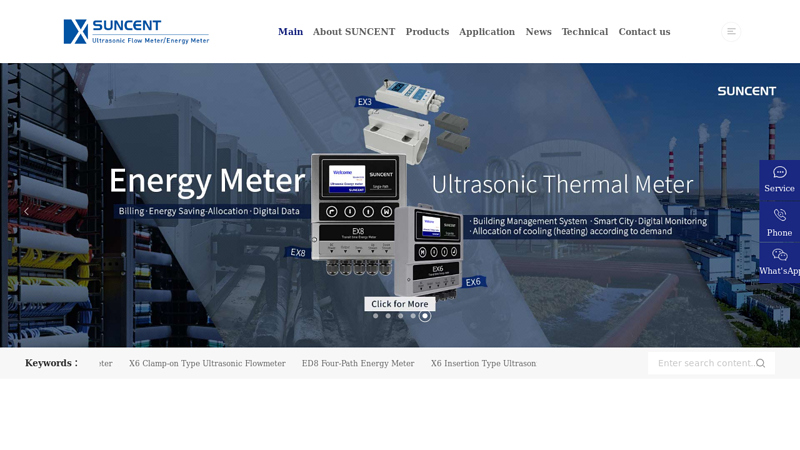Screen dimensions: 800x450
Task: Open the News menu item
Action: coord(538,32)
